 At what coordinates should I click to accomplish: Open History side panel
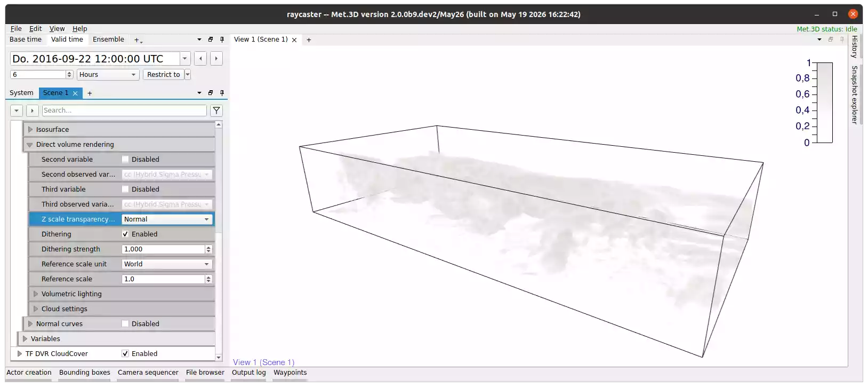(854, 47)
